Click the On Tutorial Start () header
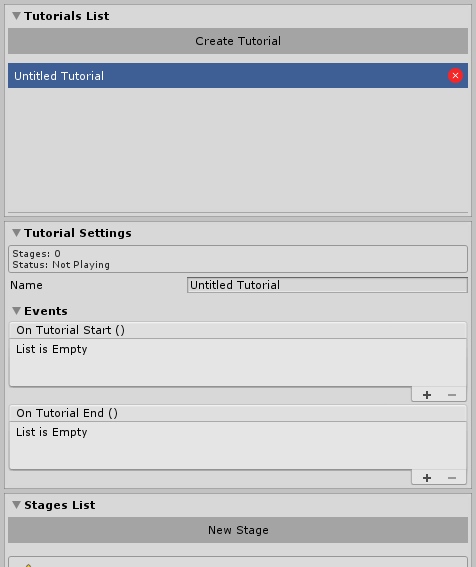The height and width of the screenshot is (567, 476). [x=238, y=330]
